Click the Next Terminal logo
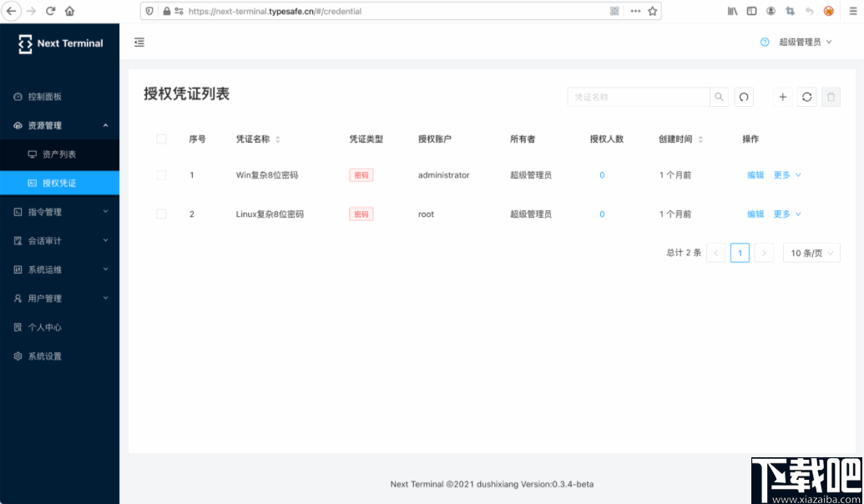Image resolution: width=864 pixels, height=504 pixels. pyautogui.click(x=59, y=43)
